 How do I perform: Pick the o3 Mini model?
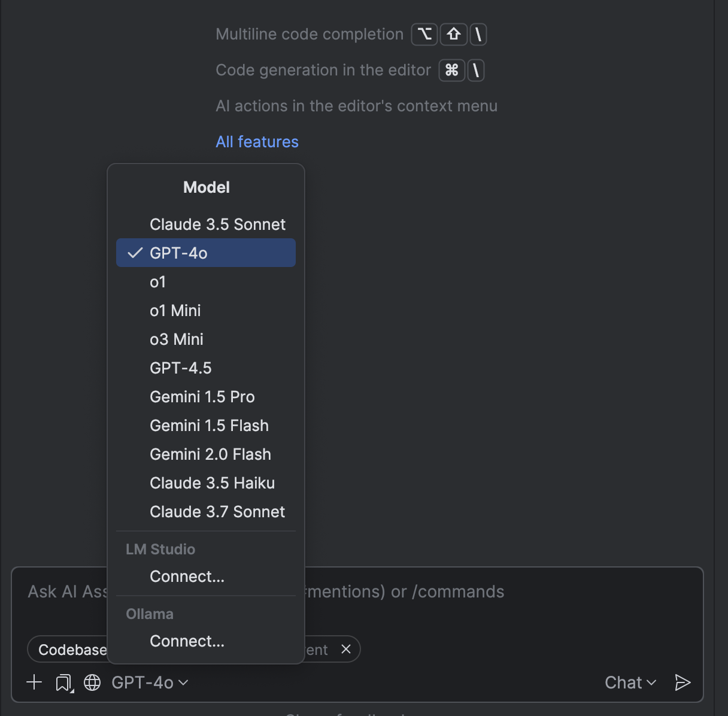(x=205, y=339)
